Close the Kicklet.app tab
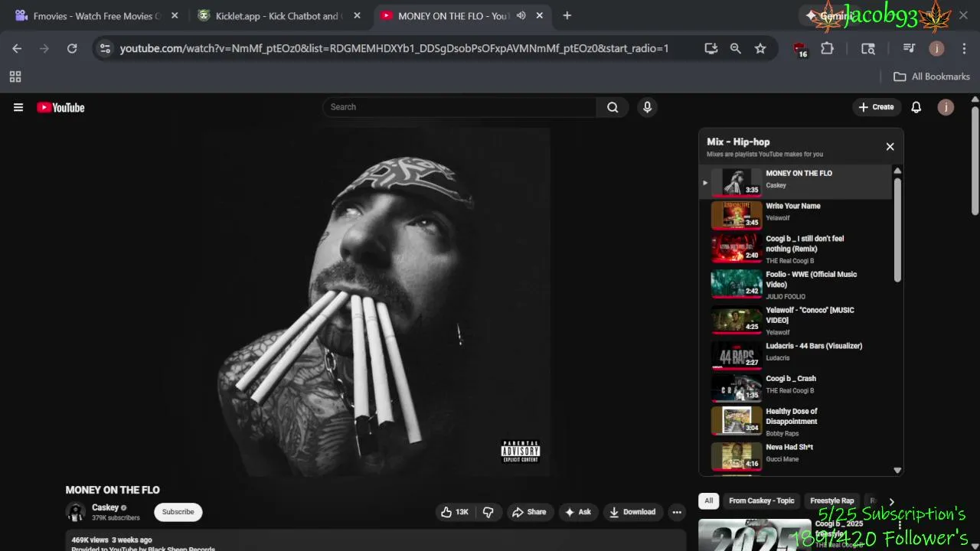980x551 pixels. 357,15
